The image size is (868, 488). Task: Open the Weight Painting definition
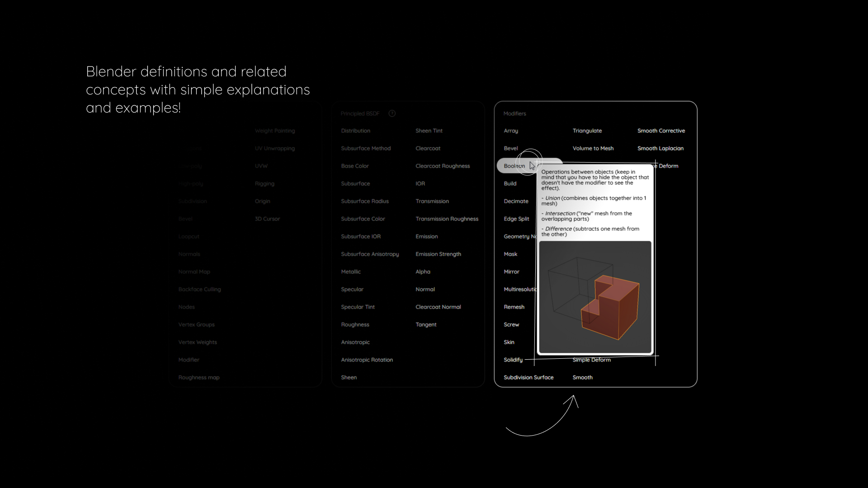click(x=275, y=131)
